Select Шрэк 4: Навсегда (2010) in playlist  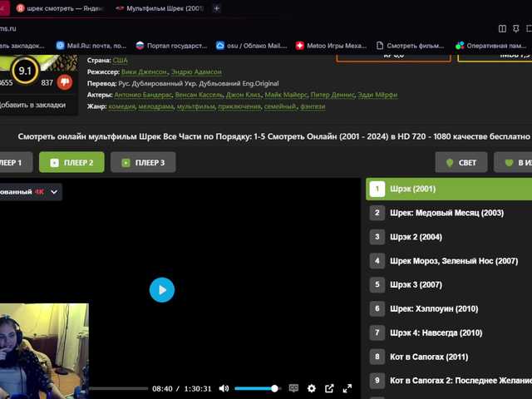[449, 332]
